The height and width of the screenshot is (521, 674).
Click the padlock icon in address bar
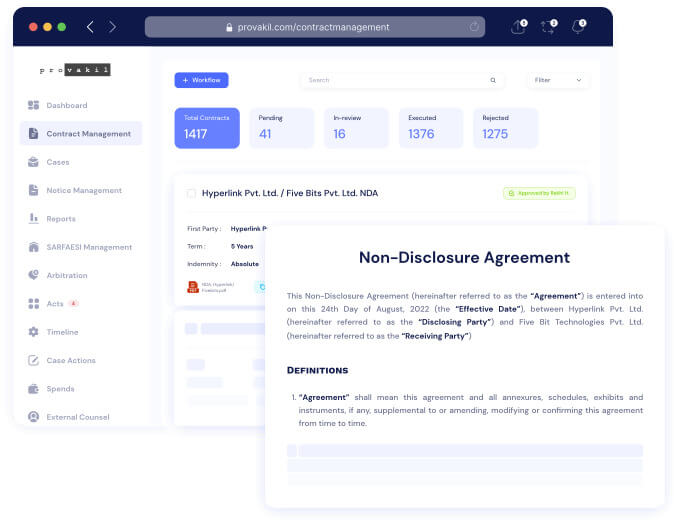[x=229, y=28]
